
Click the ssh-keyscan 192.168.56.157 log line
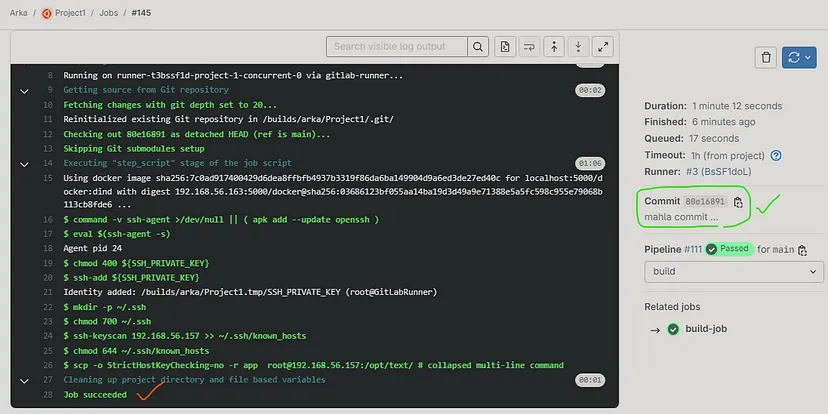185,336
